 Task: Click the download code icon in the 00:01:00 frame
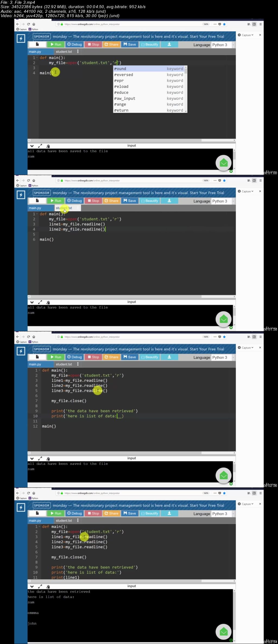169,44
